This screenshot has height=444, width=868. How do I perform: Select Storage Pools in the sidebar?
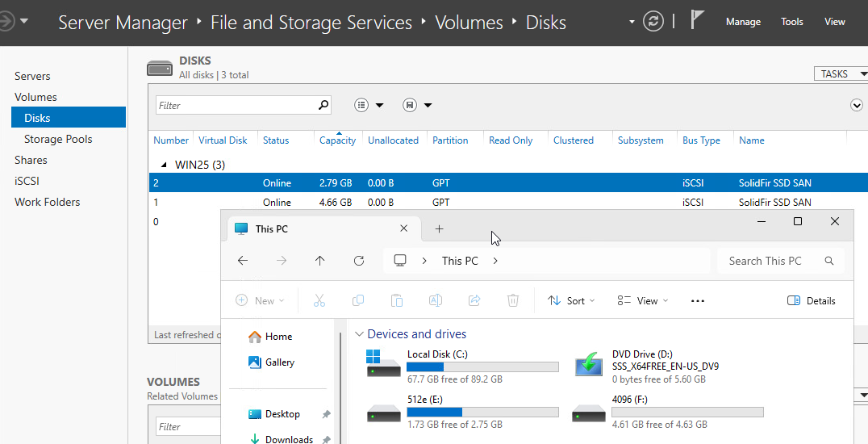pos(58,139)
